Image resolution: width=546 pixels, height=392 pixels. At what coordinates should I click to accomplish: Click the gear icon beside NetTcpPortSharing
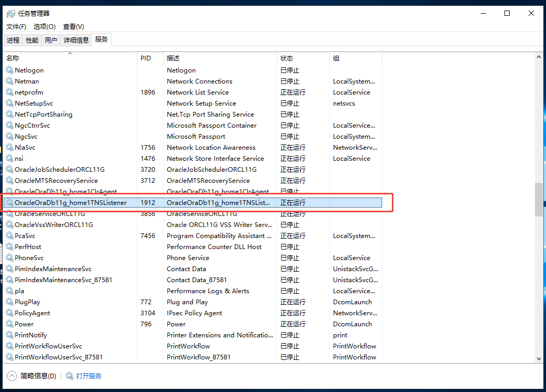pyautogui.click(x=9, y=114)
